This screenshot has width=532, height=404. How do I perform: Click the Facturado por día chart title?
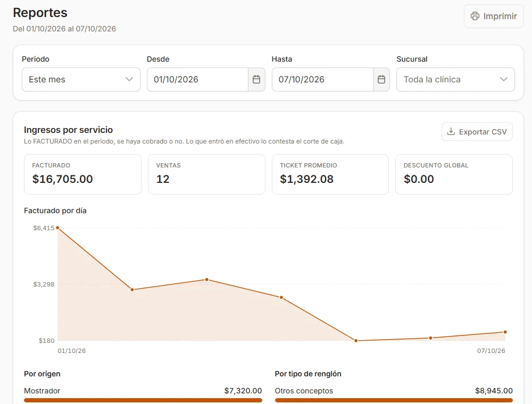(x=55, y=211)
